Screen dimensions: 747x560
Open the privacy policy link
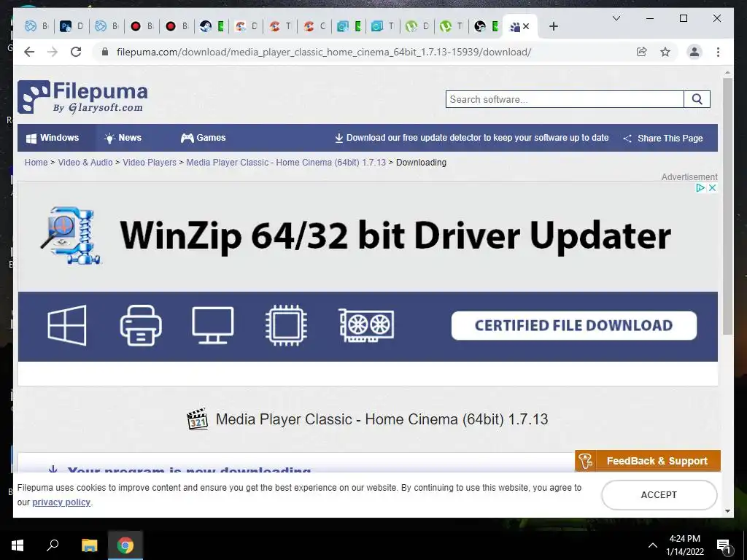[61, 502]
